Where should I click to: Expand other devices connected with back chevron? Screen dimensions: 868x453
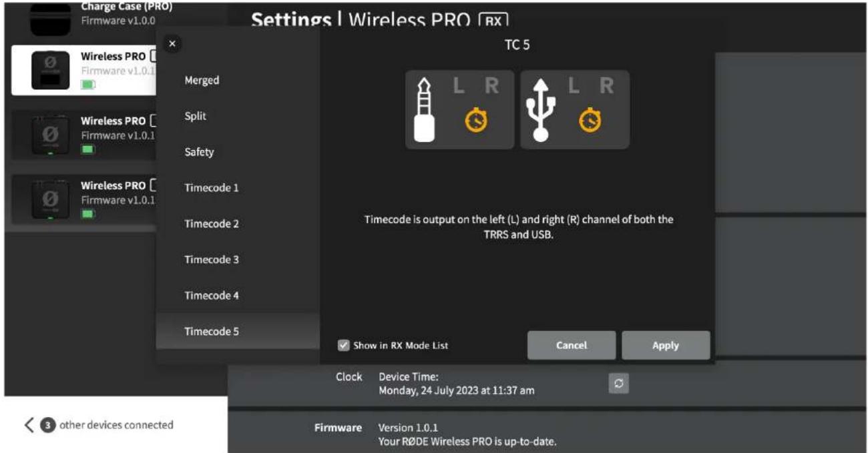[29, 425]
